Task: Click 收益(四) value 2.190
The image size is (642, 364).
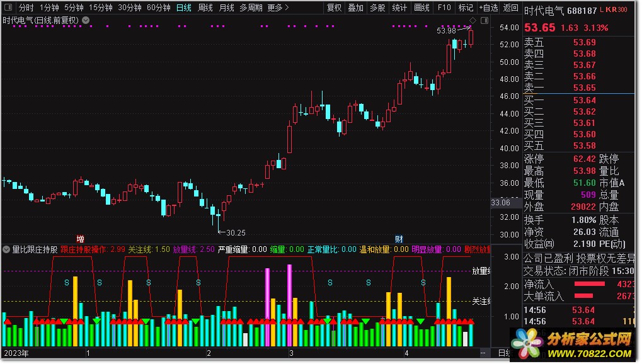Action: pyautogui.click(x=584, y=244)
